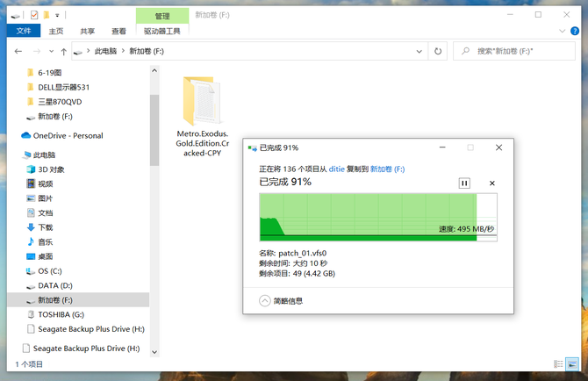Open the 图片 library icon

(31, 198)
